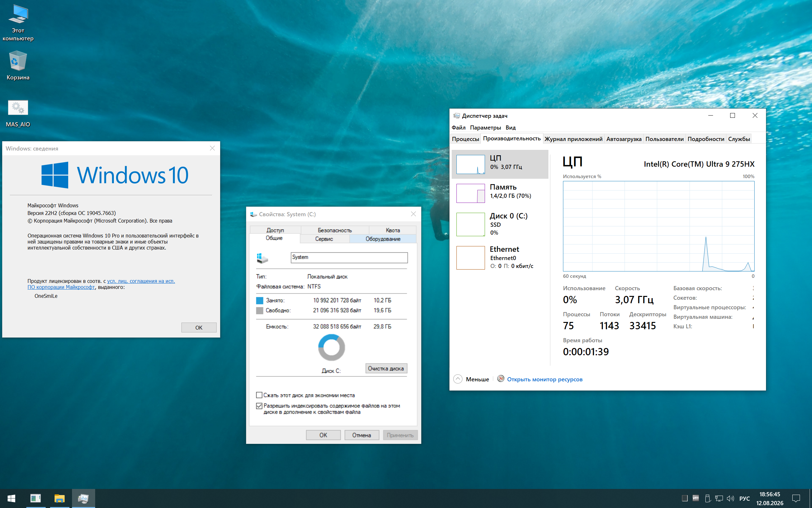Screen dimensions: 812x508
Task: Select the Производительность tab
Action: pos(512,138)
